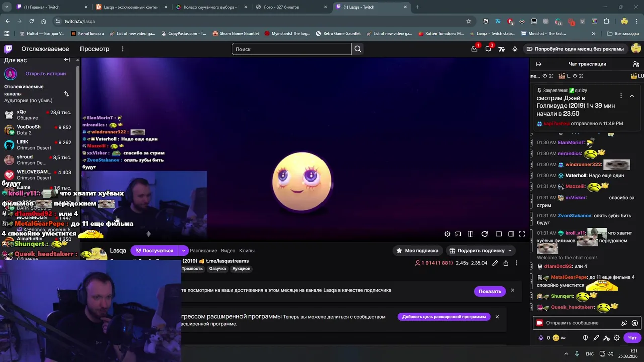Click the purple 'Чат' send button
The height and width of the screenshot is (362, 644).
[x=632, y=338]
